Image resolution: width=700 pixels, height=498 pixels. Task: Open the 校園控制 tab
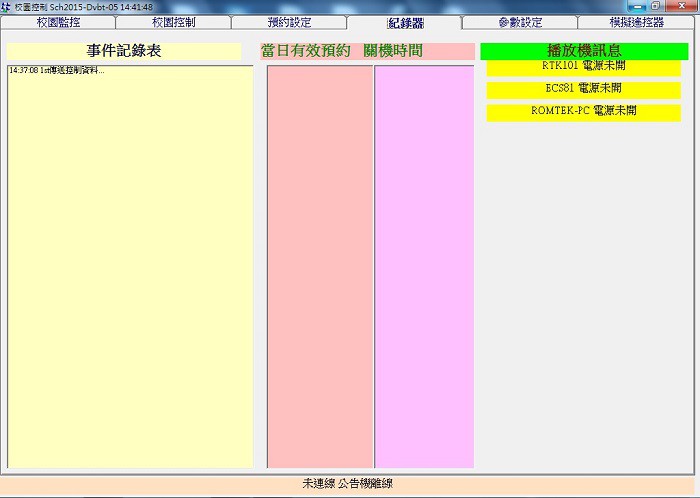(x=173, y=22)
